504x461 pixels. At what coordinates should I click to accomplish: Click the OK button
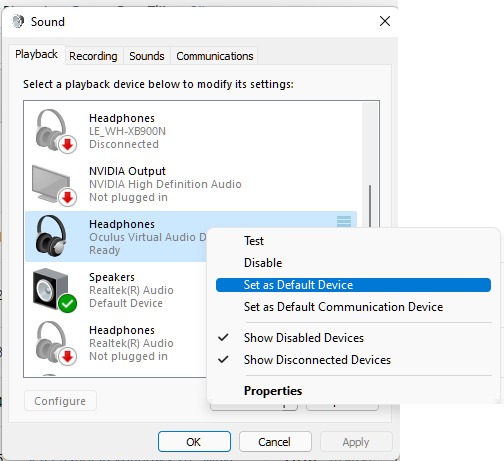tap(194, 442)
